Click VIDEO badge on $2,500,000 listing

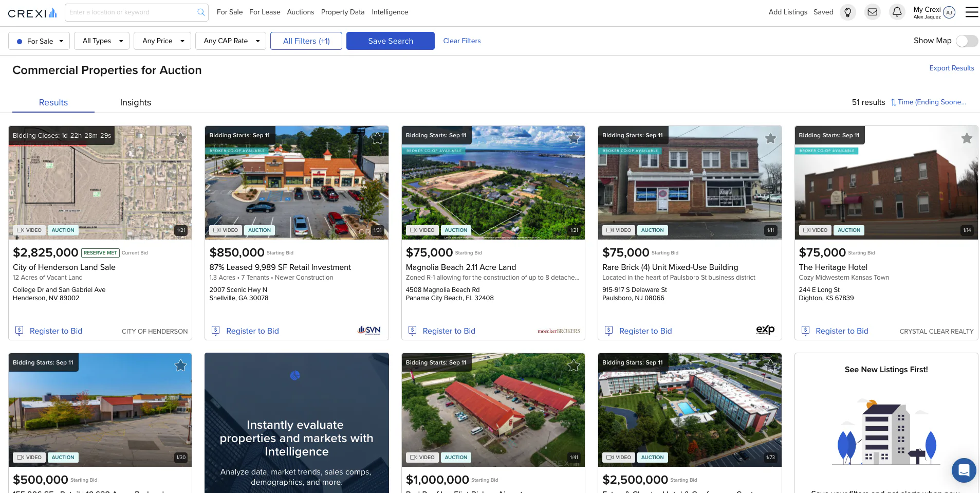[618, 458]
